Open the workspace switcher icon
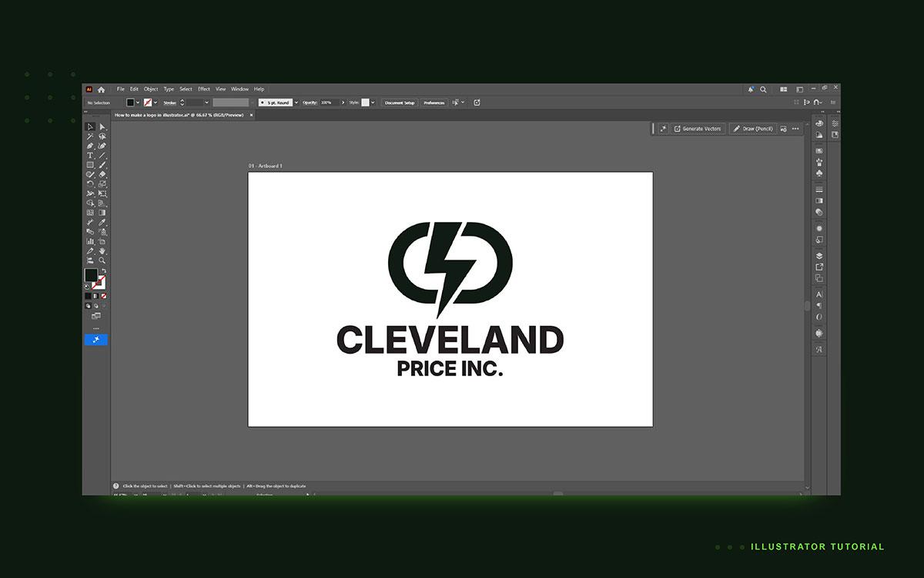The height and width of the screenshot is (578, 924). 799,89
